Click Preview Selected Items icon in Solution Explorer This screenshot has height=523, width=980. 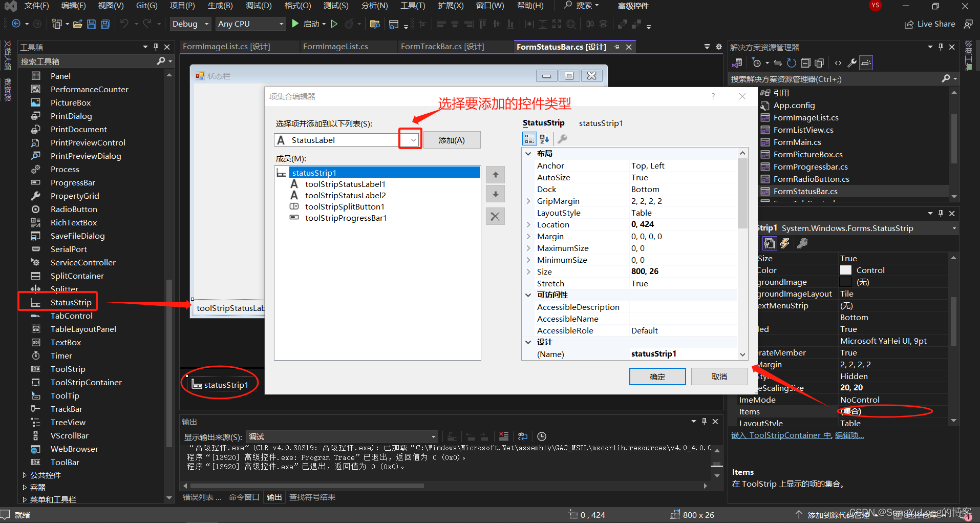[866, 63]
